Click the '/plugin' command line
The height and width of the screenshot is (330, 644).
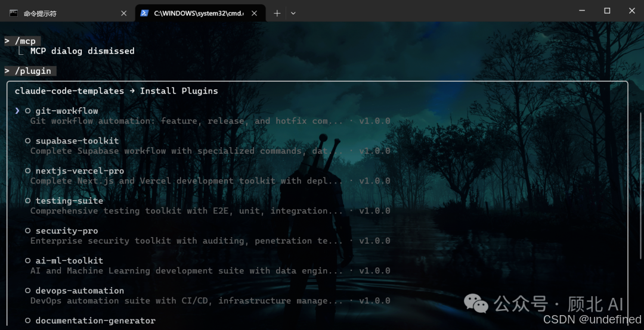pos(30,71)
